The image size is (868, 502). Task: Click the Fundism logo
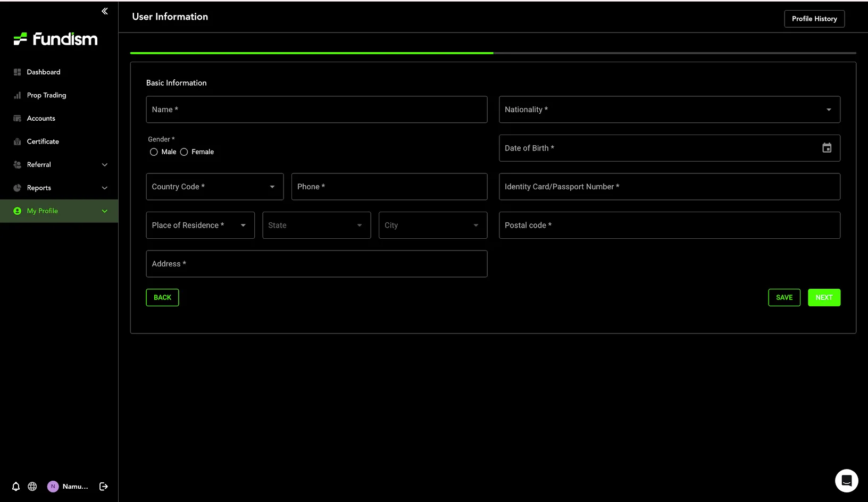coord(56,39)
